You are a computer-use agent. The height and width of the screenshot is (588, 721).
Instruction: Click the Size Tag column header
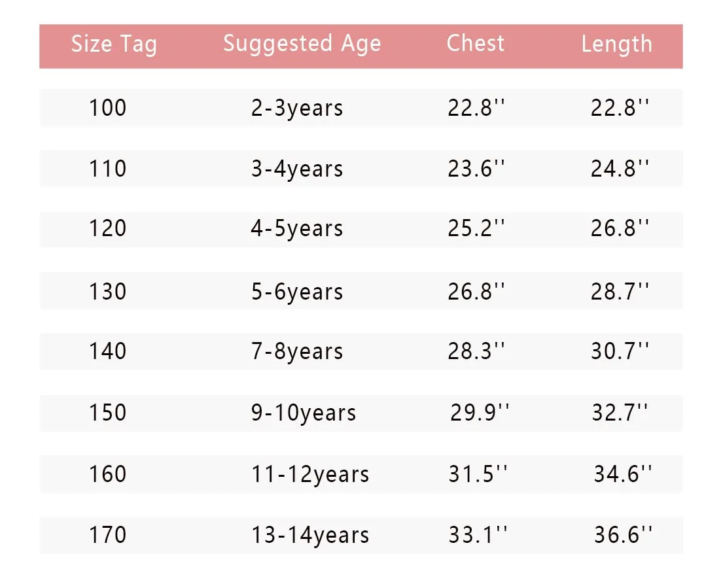114,44
